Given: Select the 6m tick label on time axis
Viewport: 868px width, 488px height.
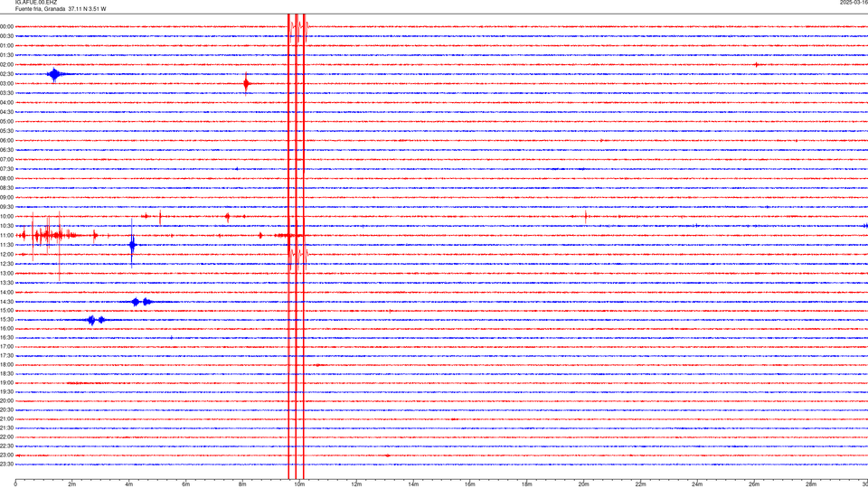Looking at the screenshot, I should pyautogui.click(x=186, y=484).
